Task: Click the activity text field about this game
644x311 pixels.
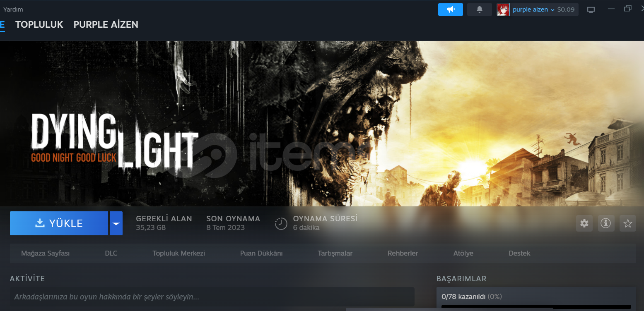Action: [212, 297]
